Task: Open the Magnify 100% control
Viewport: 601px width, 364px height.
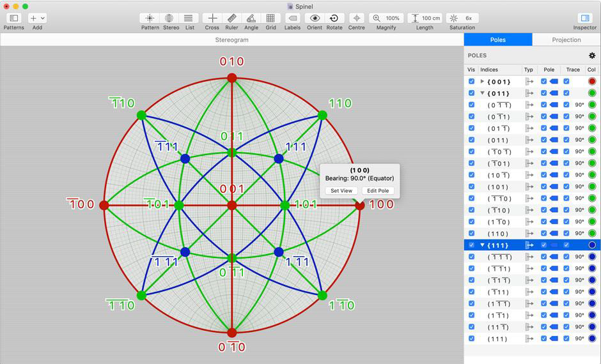Action: coord(386,18)
